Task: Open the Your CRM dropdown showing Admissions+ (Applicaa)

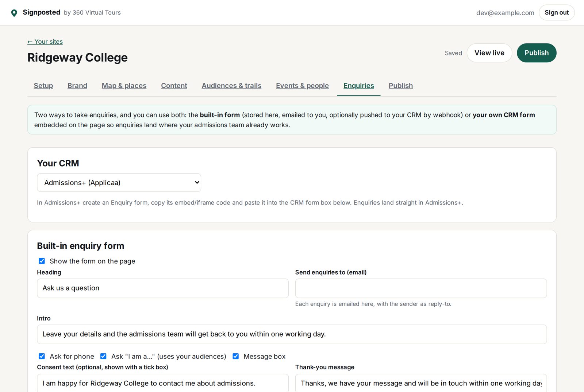Action: pyautogui.click(x=119, y=183)
